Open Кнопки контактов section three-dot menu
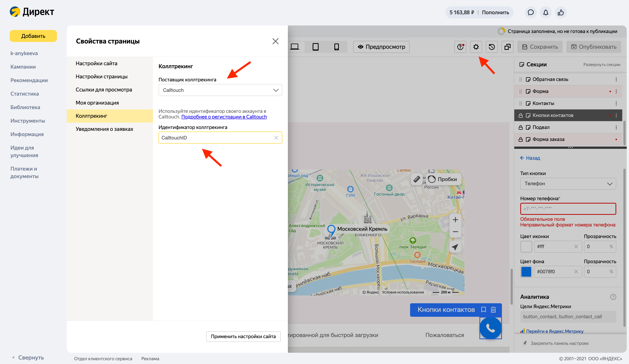 [x=616, y=115]
